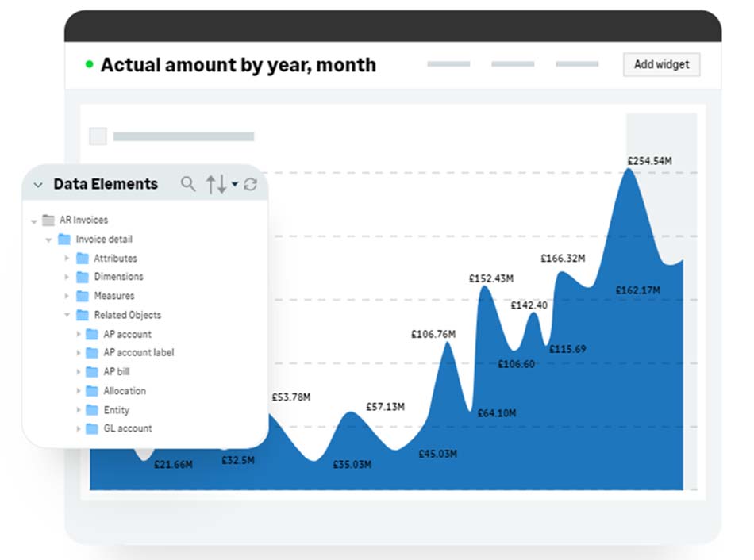Click the £152.43M data label
This screenshot has width=754, height=560.
[491, 278]
